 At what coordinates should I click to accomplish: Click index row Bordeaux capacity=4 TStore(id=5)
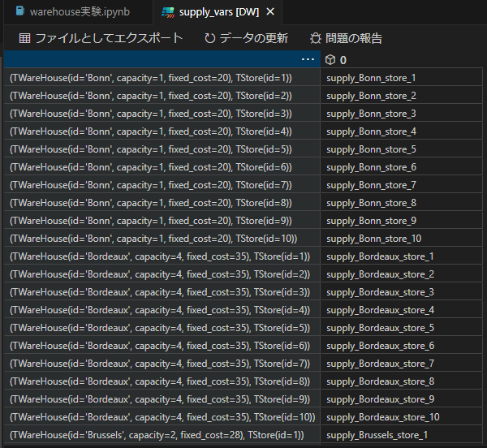[x=162, y=328]
